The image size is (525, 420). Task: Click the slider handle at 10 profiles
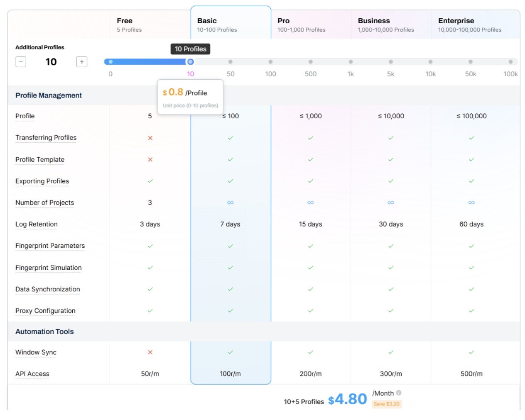coord(190,62)
